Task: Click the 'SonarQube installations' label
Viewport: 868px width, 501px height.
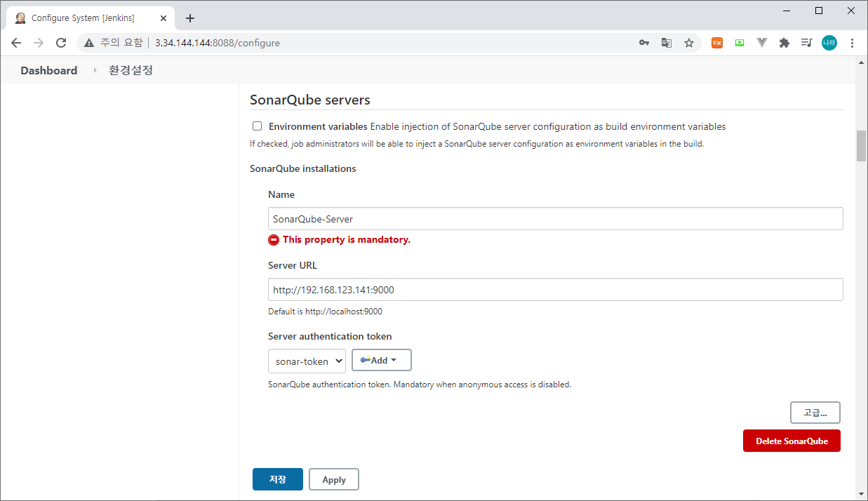Action: [303, 168]
